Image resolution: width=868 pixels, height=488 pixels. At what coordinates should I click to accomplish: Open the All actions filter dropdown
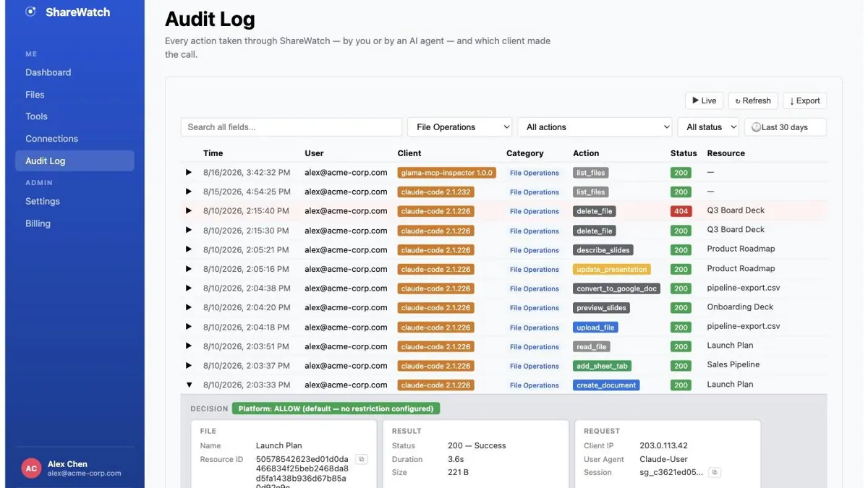click(595, 127)
